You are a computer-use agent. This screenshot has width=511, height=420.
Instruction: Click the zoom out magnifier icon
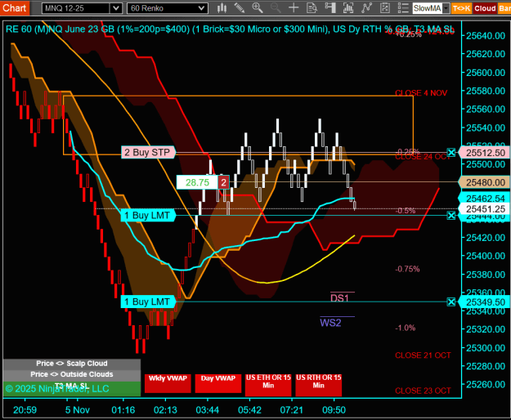coord(276,8)
